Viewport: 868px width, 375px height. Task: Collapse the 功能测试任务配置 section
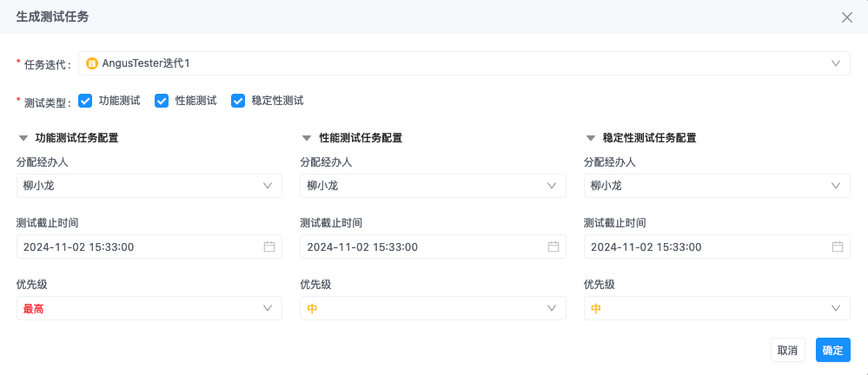[x=23, y=138]
